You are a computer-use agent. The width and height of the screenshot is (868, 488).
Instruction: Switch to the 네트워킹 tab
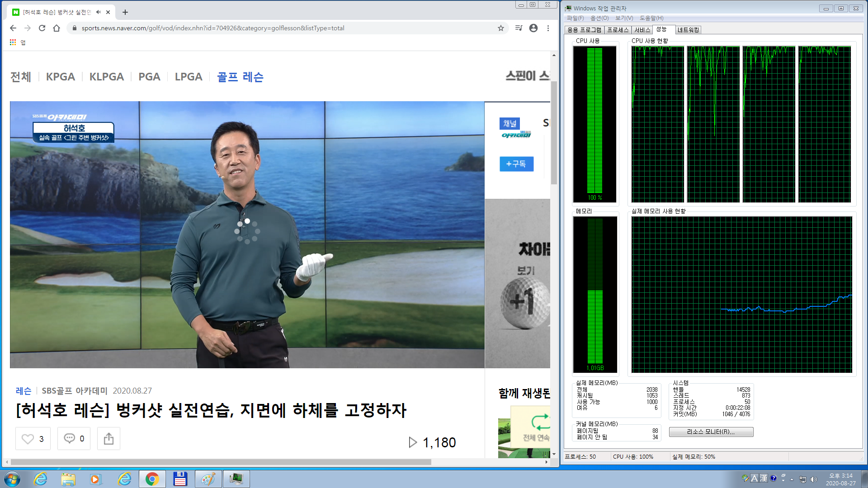click(x=688, y=30)
